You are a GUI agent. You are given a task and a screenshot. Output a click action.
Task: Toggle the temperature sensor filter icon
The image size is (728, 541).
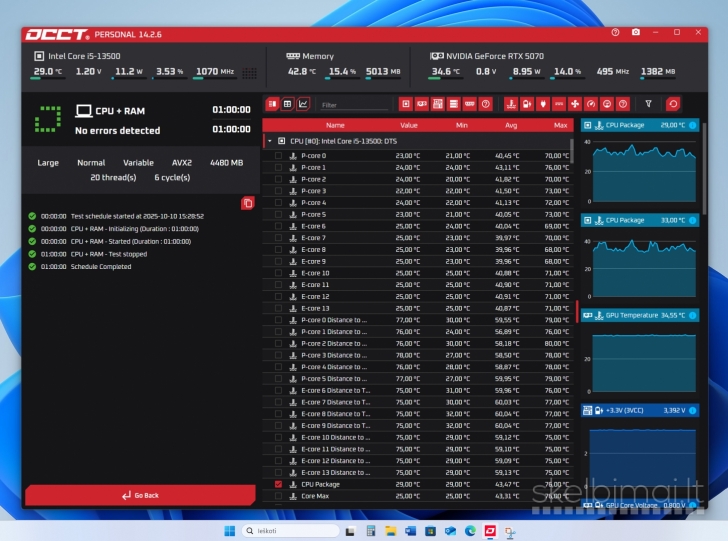510,104
